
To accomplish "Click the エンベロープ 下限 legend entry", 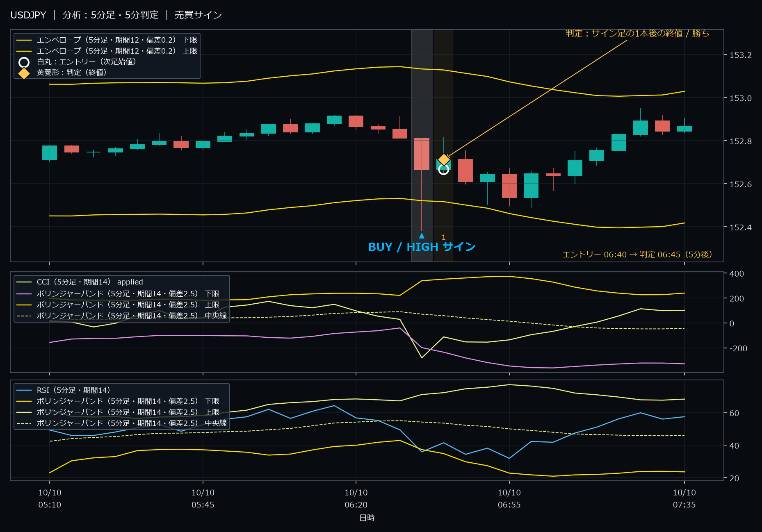I will click(107, 40).
